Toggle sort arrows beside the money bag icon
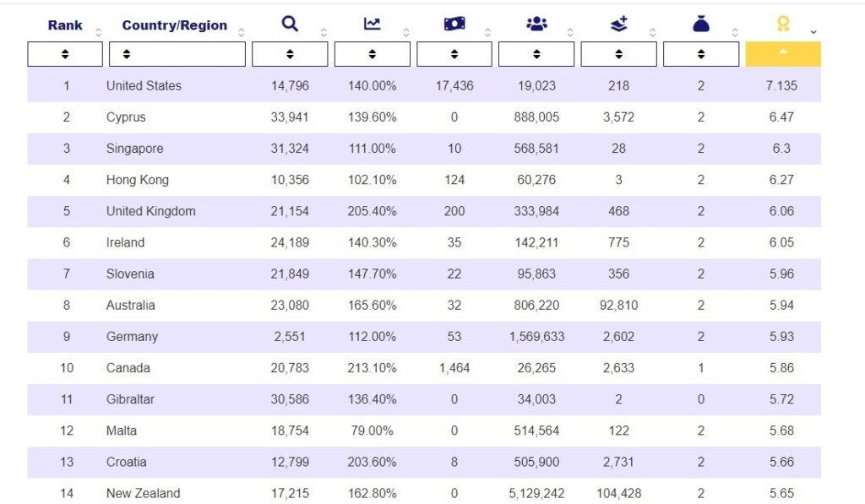This screenshot has width=865, height=504. (735, 32)
